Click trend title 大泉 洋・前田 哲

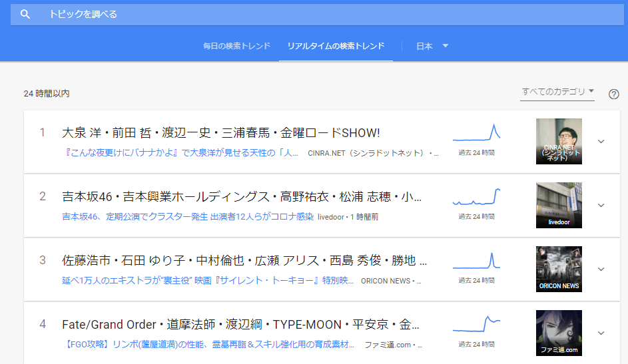220,133
